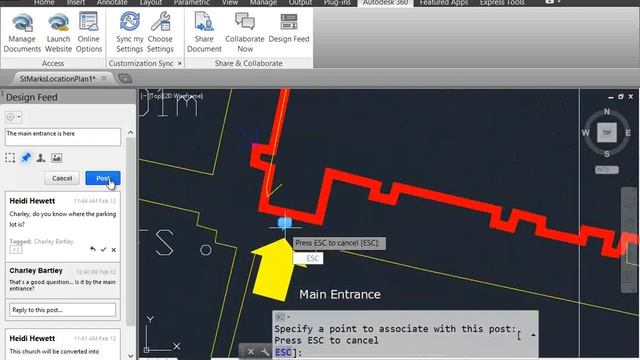Viewport: 640px width, 360px height.
Task: Open the Design Feed settings dropdown
Action: (13, 117)
